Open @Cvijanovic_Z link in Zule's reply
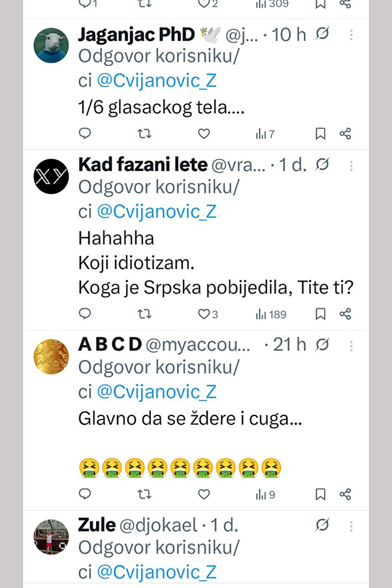392x588 pixels. [x=156, y=572]
